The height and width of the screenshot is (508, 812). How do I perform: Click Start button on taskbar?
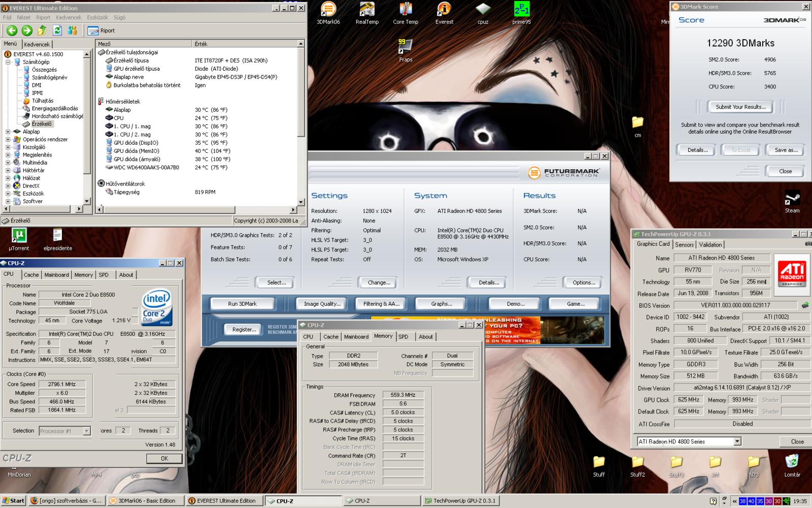click(x=13, y=500)
